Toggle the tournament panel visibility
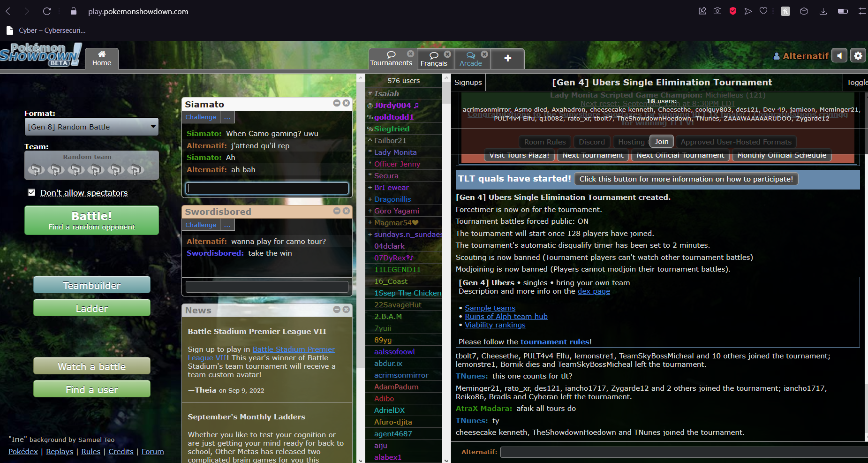The width and height of the screenshot is (868, 463). (x=856, y=83)
